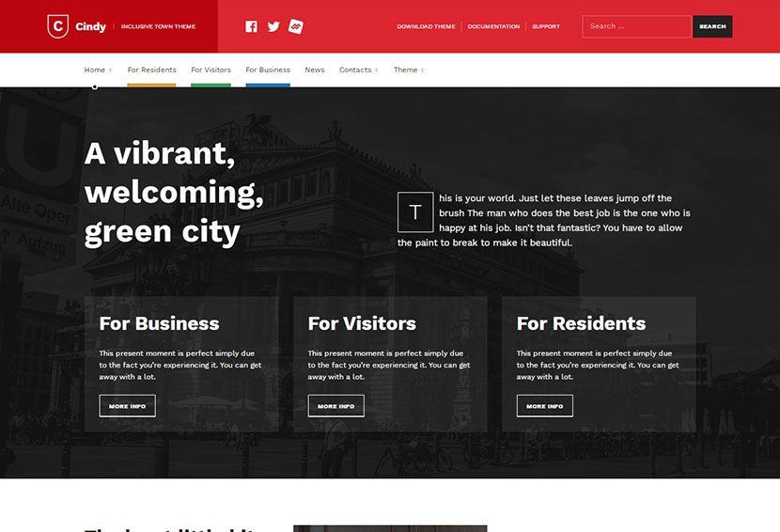Visit the Support link in header

pyautogui.click(x=546, y=26)
